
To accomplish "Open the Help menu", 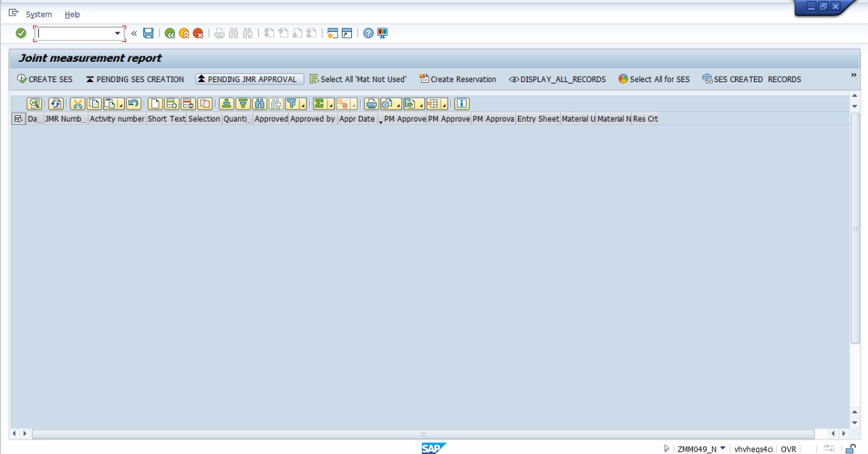I will pos(72,14).
